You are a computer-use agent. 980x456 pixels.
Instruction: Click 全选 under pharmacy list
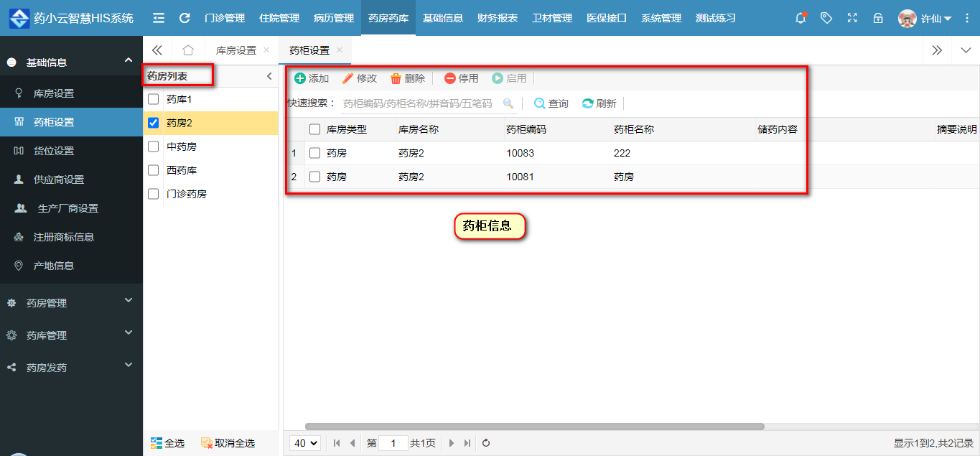[167, 443]
